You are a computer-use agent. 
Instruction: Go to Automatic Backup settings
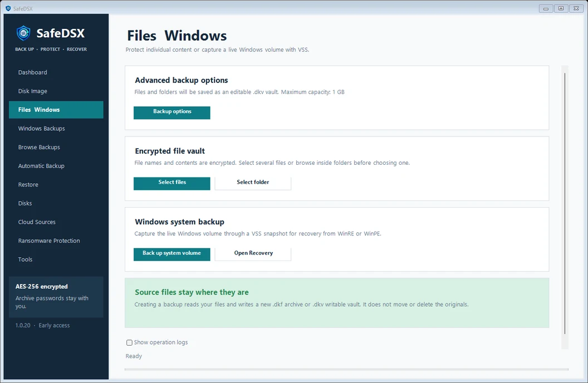(56, 166)
